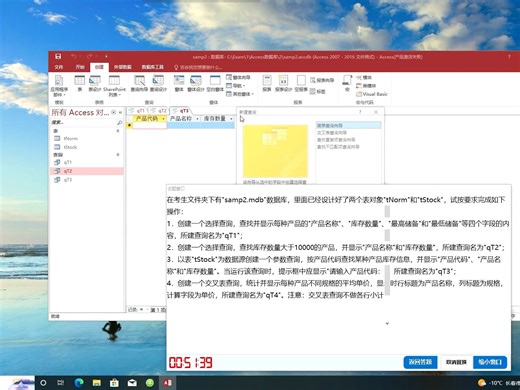The height and width of the screenshot is (390, 520).
Task: Click the 返回答题 button
Action: [x=420, y=362]
